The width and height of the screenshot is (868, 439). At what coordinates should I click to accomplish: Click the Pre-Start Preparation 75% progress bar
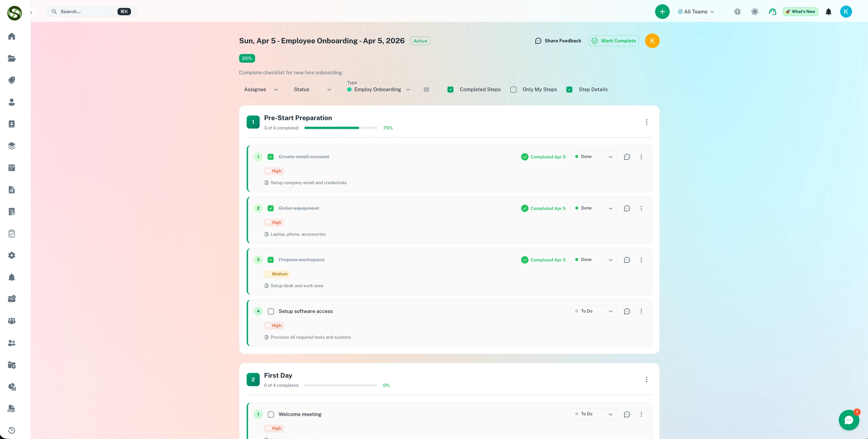pyautogui.click(x=341, y=128)
